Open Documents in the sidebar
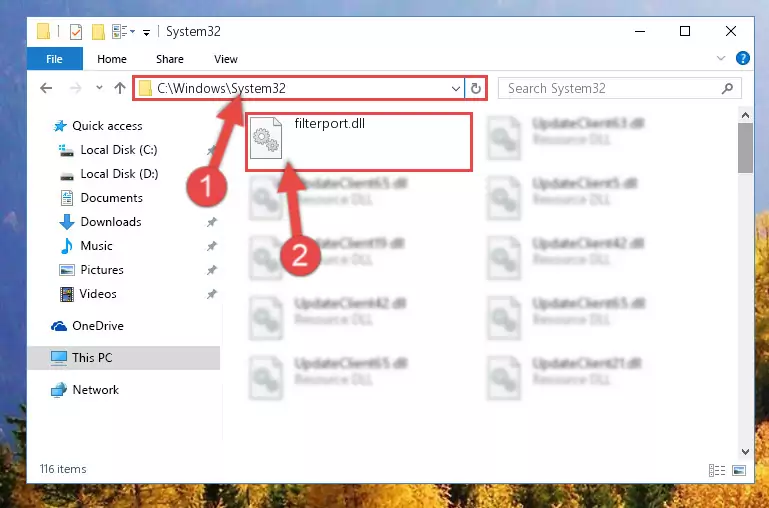This screenshot has width=769, height=508. 111,198
